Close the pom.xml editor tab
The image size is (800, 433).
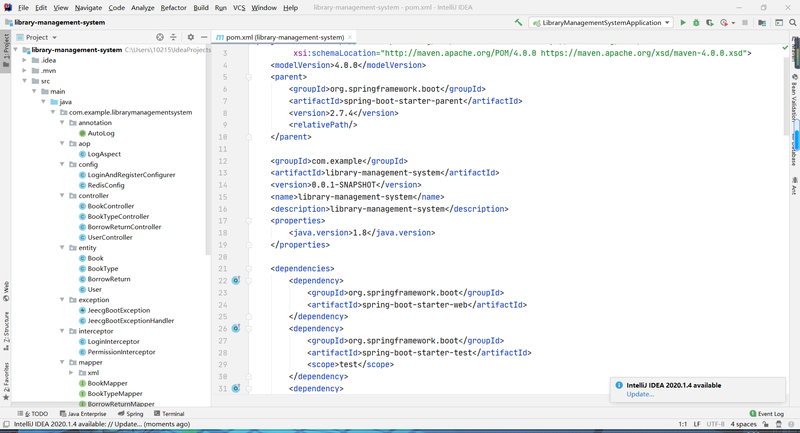350,37
